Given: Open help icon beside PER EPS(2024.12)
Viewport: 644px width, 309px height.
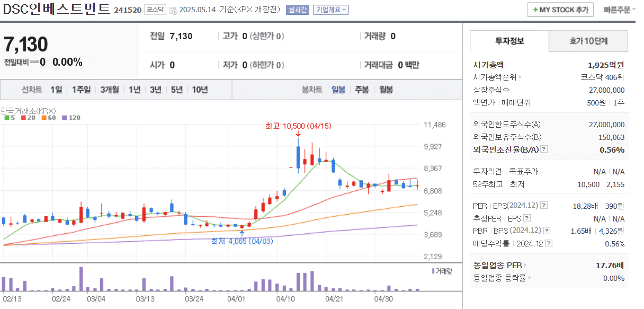Looking at the screenshot, I should (543, 206).
